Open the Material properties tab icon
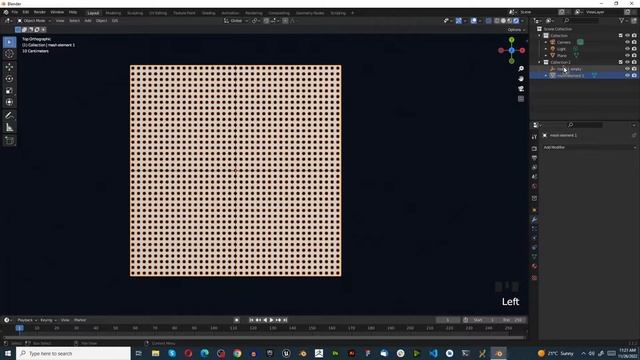The height and width of the screenshot is (360, 640). pos(534,266)
